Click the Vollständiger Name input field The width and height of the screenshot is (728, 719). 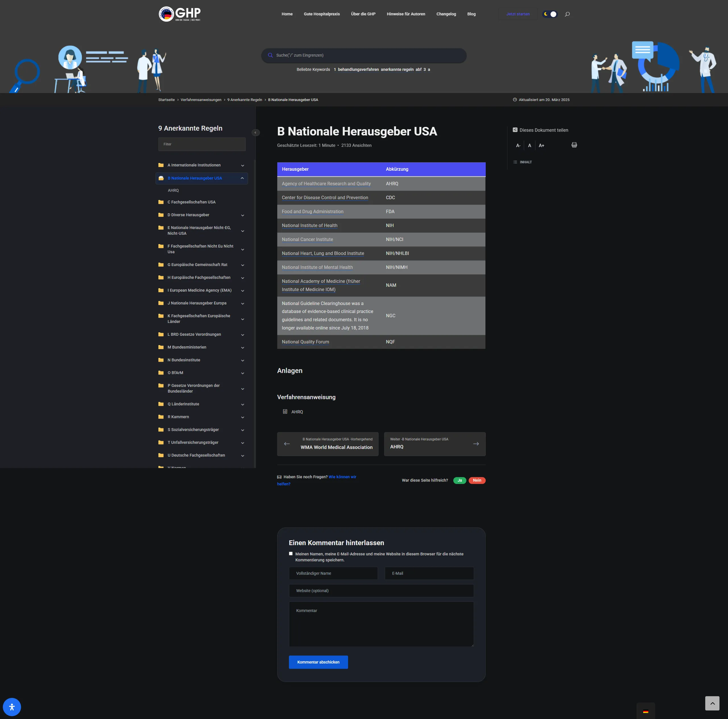pos(333,573)
